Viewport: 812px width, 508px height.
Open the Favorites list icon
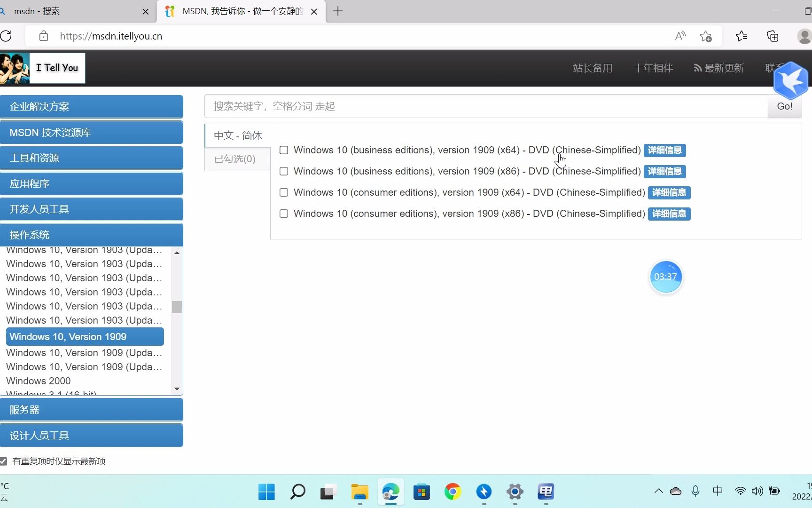(x=742, y=36)
